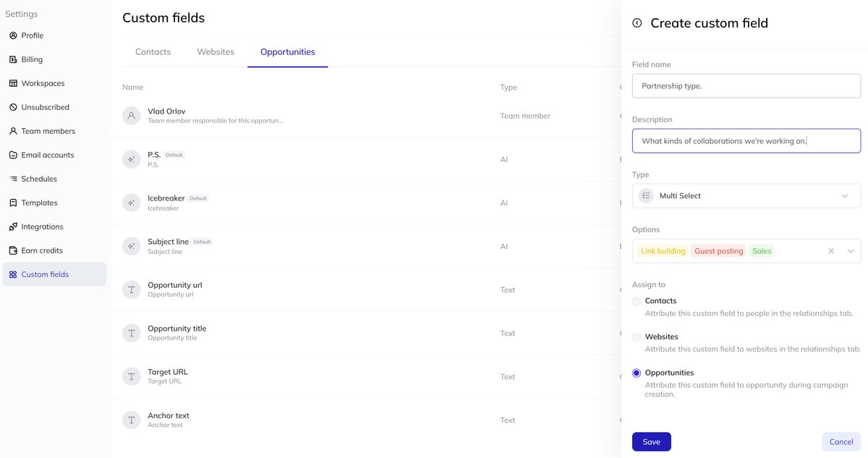
Task: Focus the Field name input
Action: (x=746, y=86)
